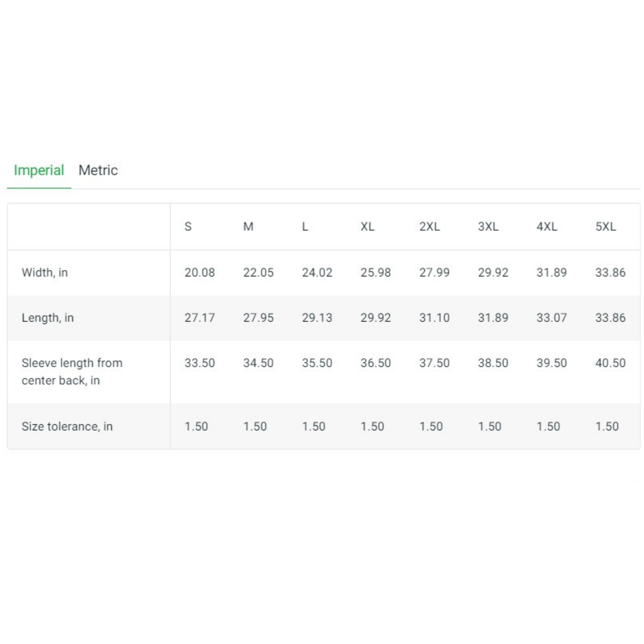Image resolution: width=644 pixels, height=644 pixels.
Task: Click the 29.92 width value for 3XL
Action: [493, 272]
